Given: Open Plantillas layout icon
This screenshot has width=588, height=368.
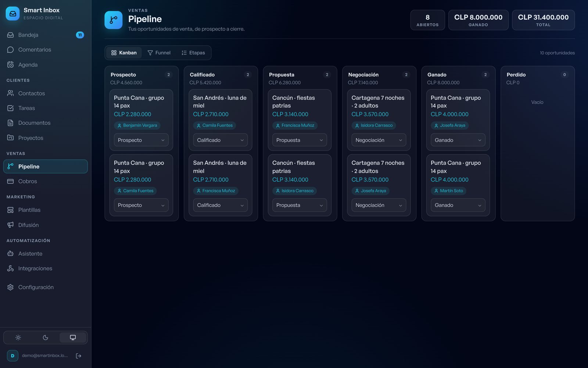Looking at the screenshot, I should coord(10,210).
